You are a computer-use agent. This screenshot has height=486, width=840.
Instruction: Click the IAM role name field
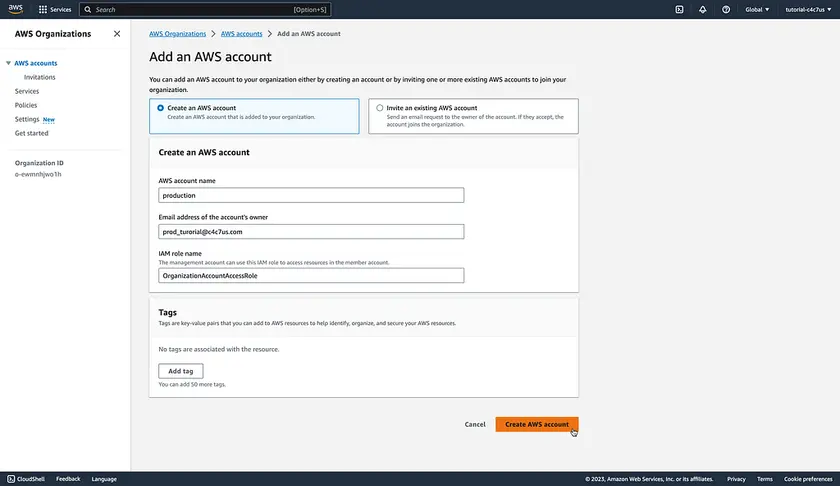(x=311, y=275)
